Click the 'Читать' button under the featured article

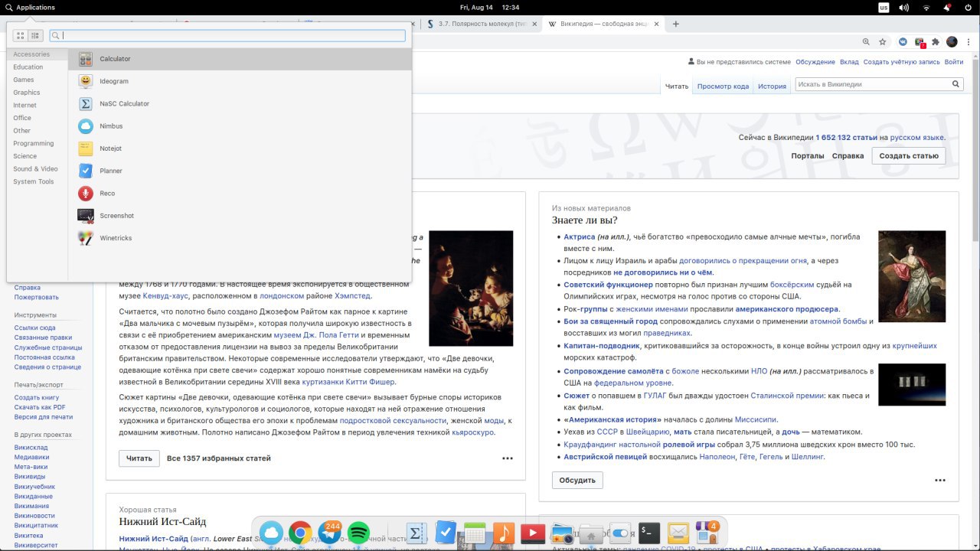pyautogui.click(x=139, y=458)
